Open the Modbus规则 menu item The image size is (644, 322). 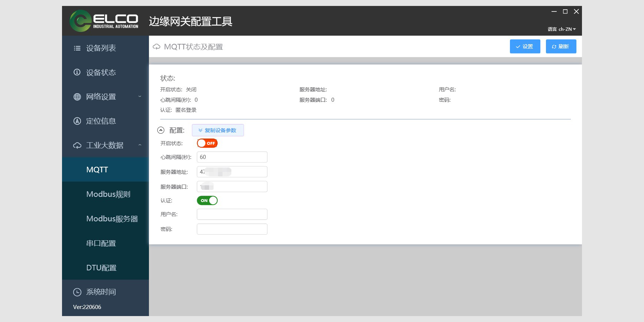point(108,194)
